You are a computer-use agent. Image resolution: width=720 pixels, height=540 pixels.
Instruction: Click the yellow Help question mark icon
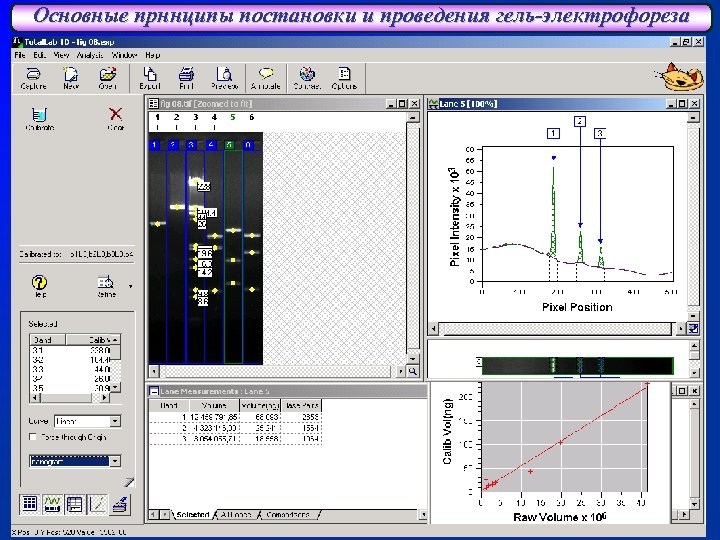click(41, 284)
